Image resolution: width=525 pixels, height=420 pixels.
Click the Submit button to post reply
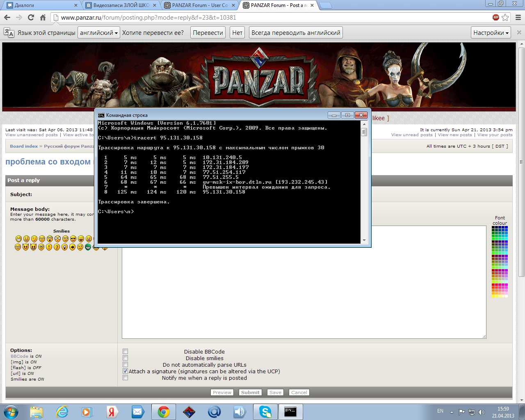[250, 393]
